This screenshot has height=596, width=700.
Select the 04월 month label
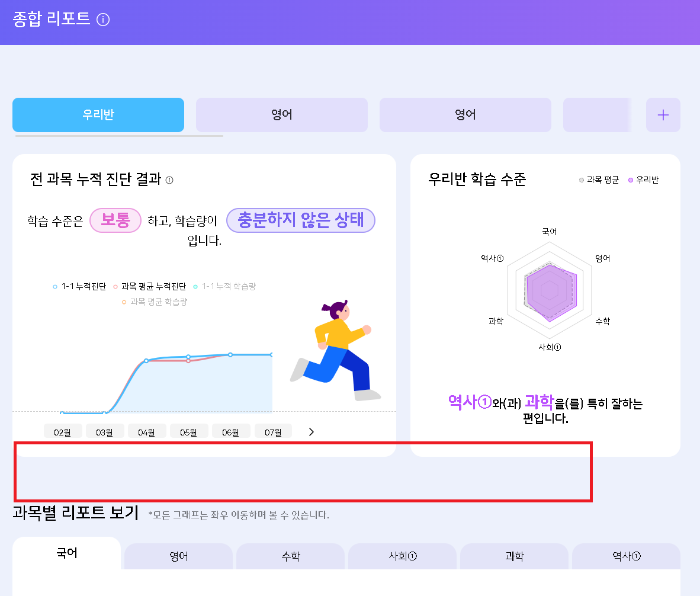click(x=146, y=432)
